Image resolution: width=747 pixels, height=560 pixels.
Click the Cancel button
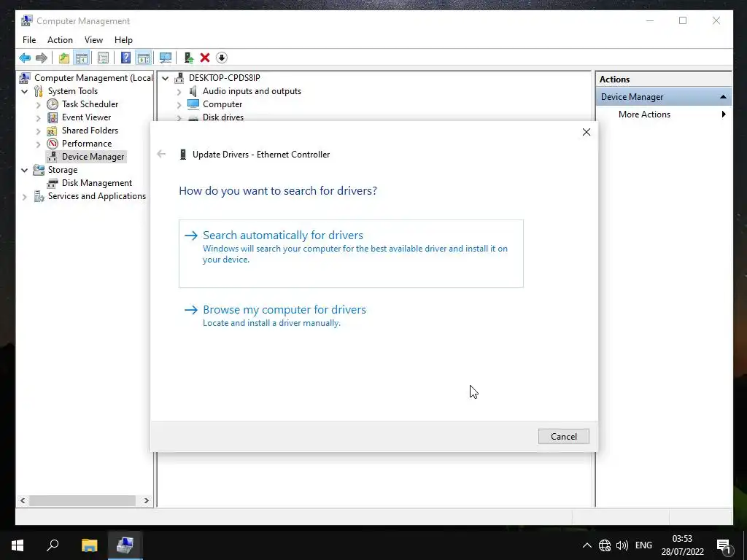point(564,436)
